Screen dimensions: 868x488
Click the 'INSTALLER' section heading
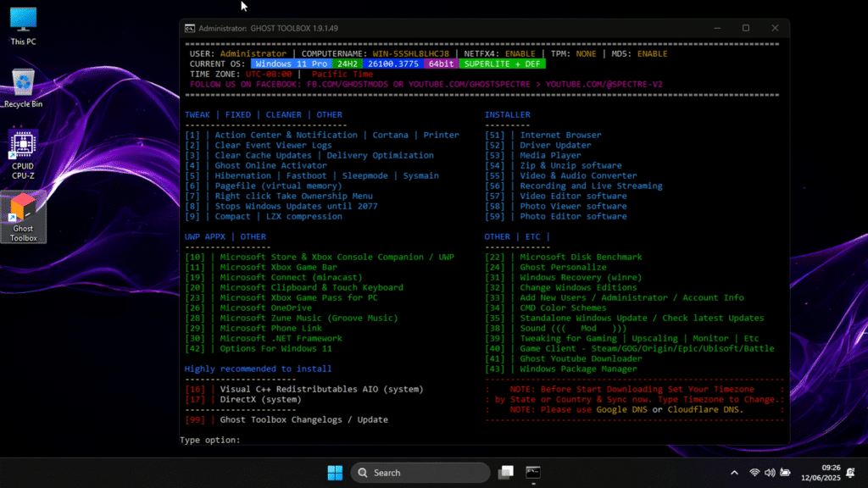pyautogui.click(x=508, y=114)
